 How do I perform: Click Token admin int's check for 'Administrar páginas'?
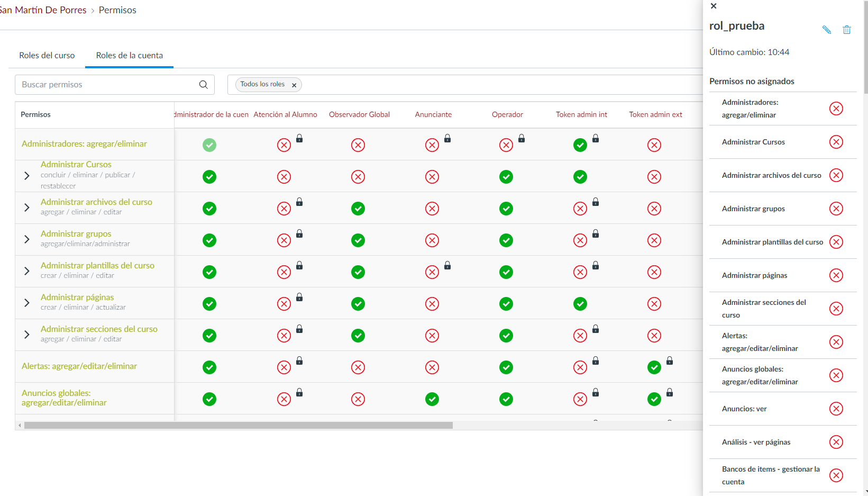580,304
